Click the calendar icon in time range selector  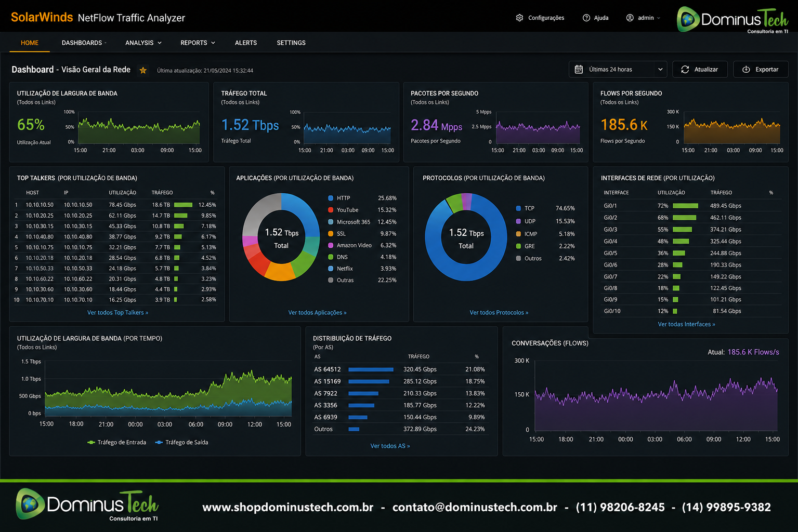579,69
